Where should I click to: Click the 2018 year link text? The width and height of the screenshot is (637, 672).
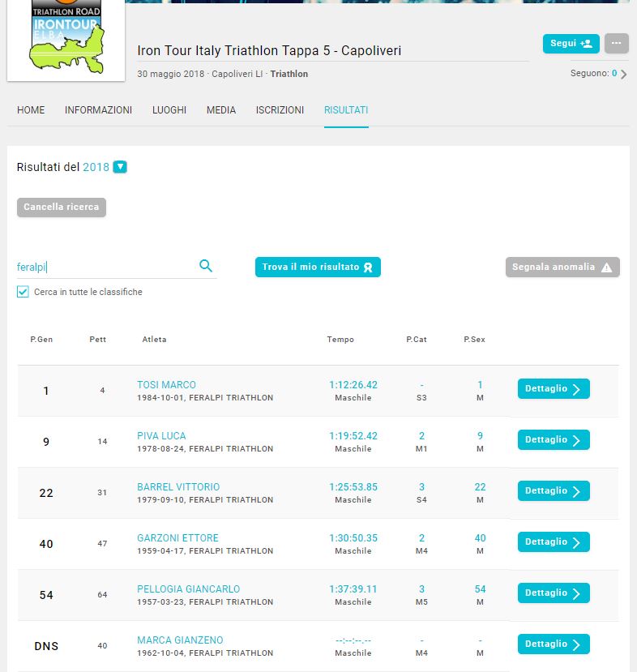point(96,167)
